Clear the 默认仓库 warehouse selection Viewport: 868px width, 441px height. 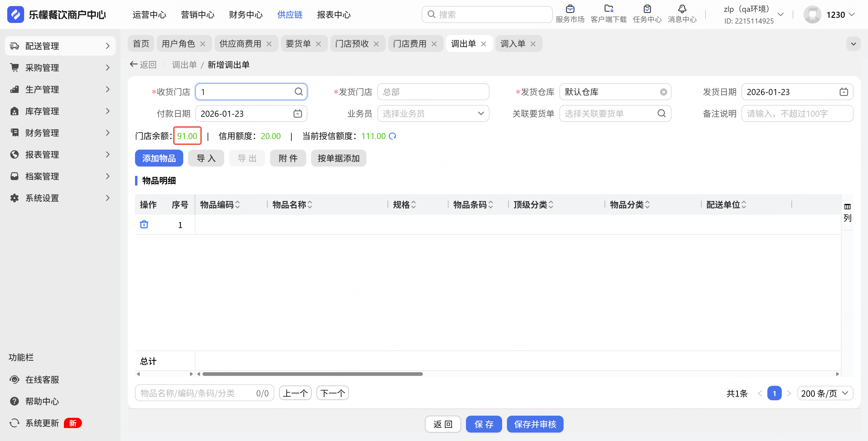(x=663, y=92)
